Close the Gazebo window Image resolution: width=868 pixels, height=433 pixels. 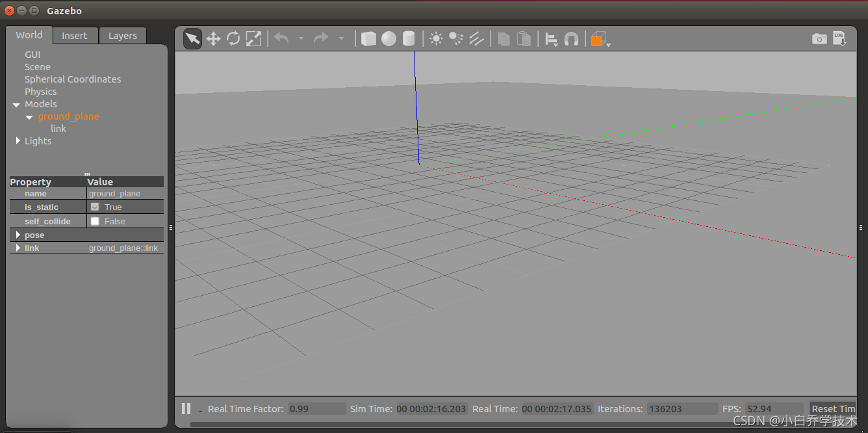coord(9,11)
